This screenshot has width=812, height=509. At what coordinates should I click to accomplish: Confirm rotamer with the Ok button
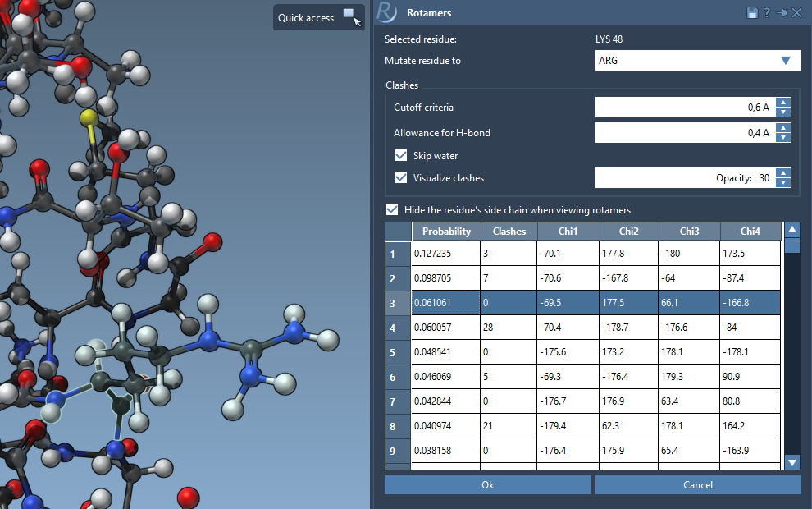[x=487, y=485]
